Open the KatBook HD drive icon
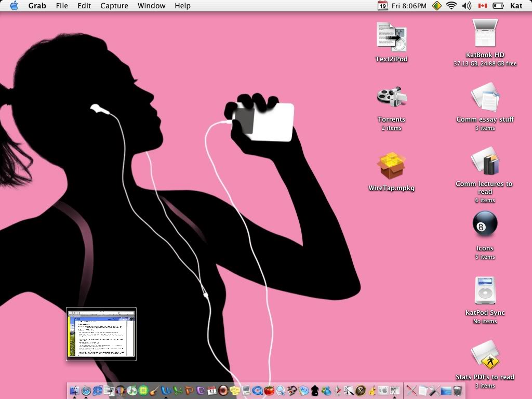Viewport: 532px width, 399px height. 485,33
